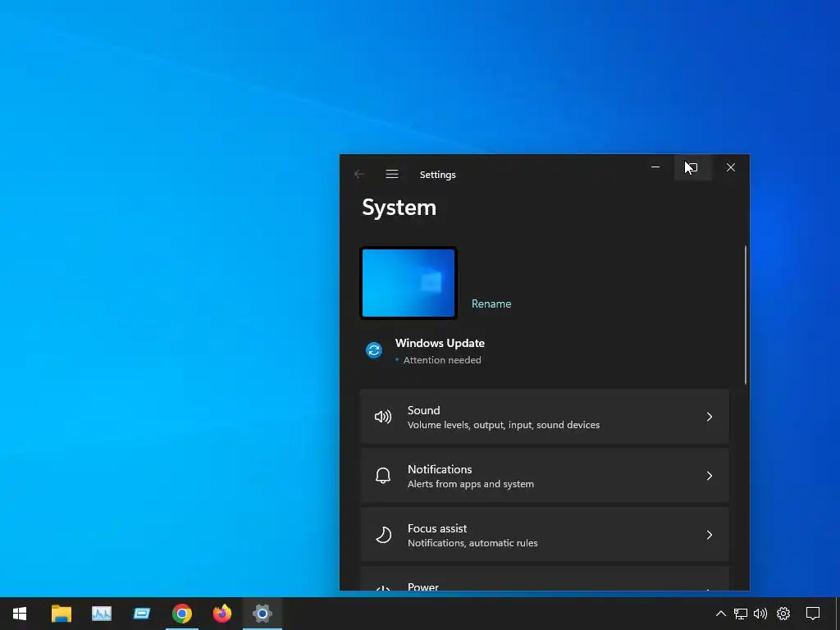Open network status tray icon
Viewport: 840px width, 630px height.
coord(741,614)
